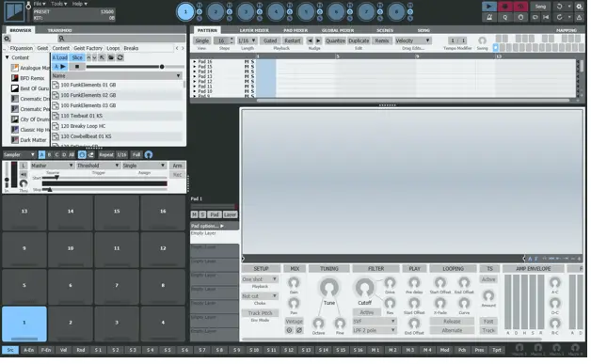Click the Duplicate button

coord(359,40)
